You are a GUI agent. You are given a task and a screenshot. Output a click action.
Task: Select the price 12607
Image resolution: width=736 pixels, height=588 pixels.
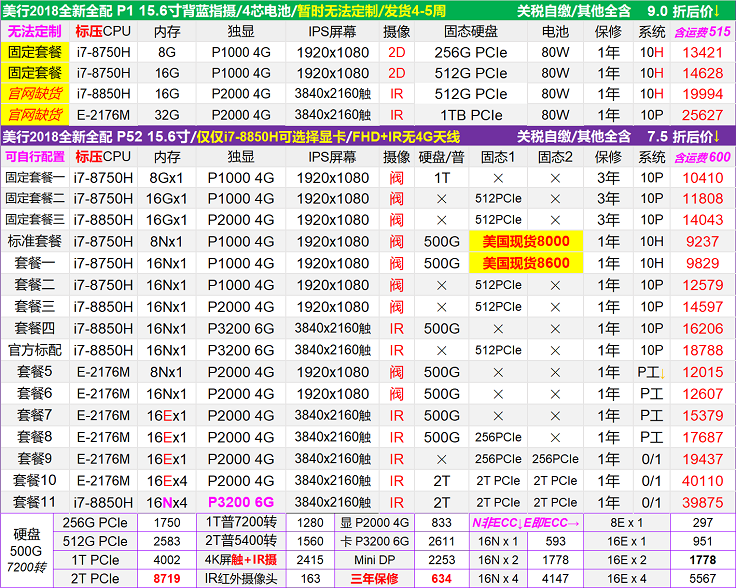(702, 394)
